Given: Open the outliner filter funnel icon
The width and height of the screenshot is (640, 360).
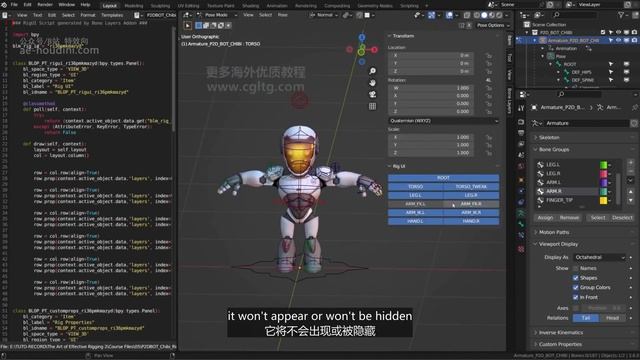Looking at the screenshot, I should coord(621,15).
